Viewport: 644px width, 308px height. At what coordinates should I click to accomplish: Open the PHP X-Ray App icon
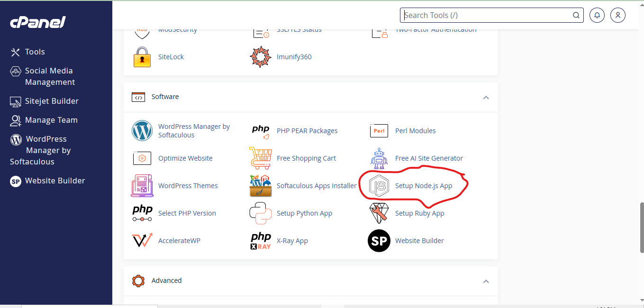pyautogui.click(x=260, y=241)
